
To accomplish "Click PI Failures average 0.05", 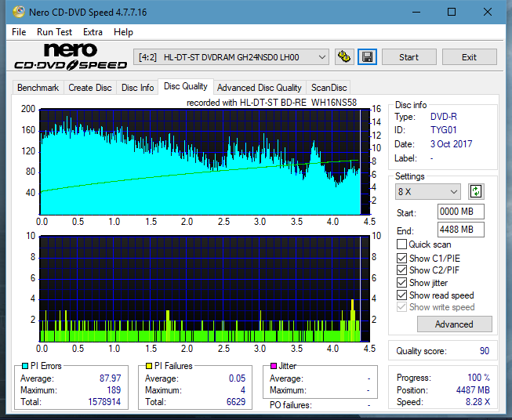I will (237, 378).
